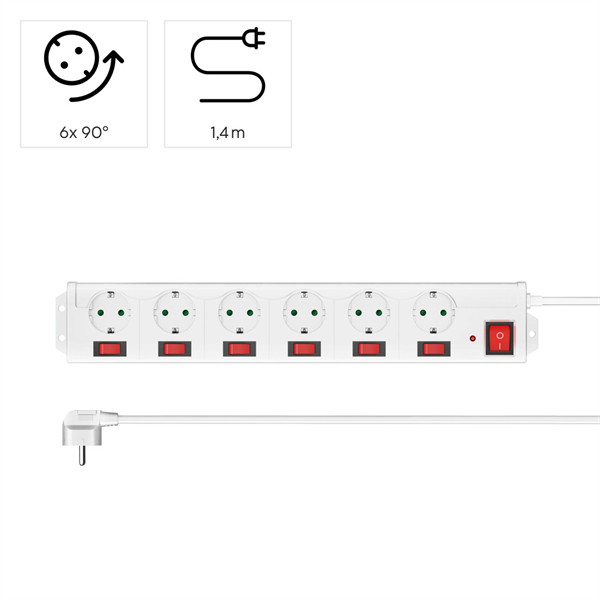This screenshot has height=600, width=600.
Task: Click the first socket on the left
Action: tap(111, 312)
